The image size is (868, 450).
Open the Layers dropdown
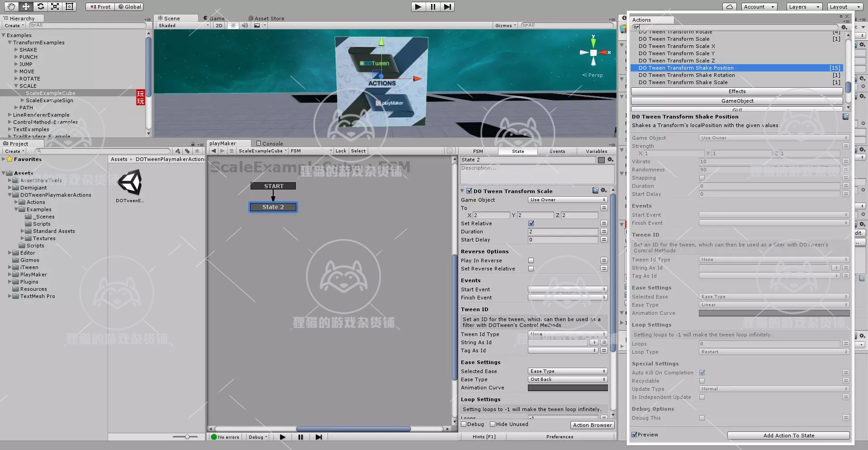coord(804,7)
